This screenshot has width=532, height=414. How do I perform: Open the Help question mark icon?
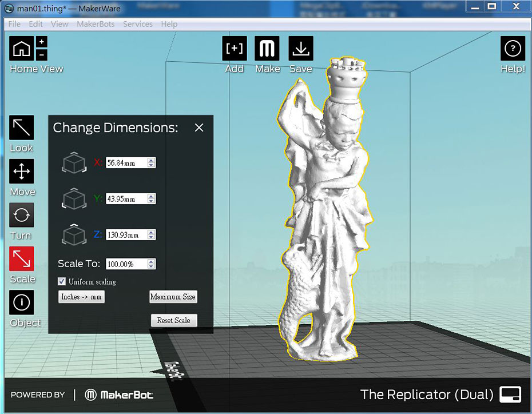pyautogui.click(x=513, y=49)
